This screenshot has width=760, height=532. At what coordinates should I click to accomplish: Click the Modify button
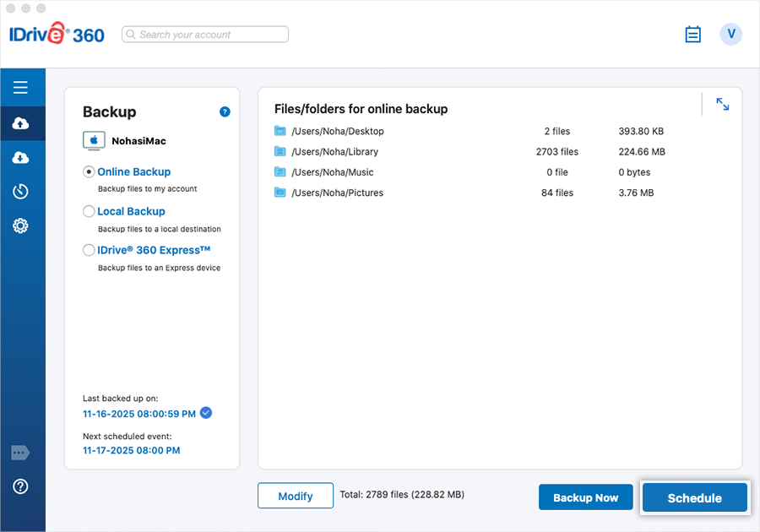296,497
